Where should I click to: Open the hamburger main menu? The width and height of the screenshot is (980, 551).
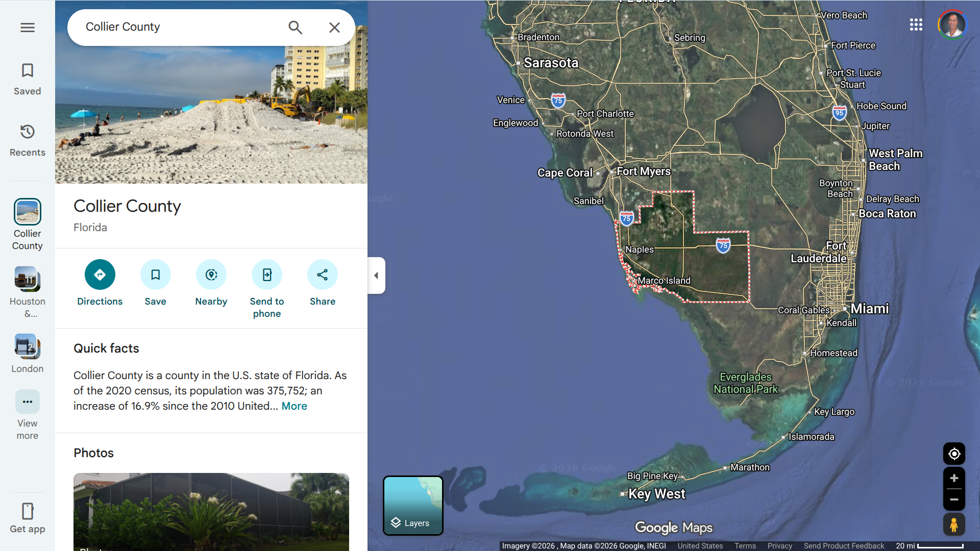point(28,28)
